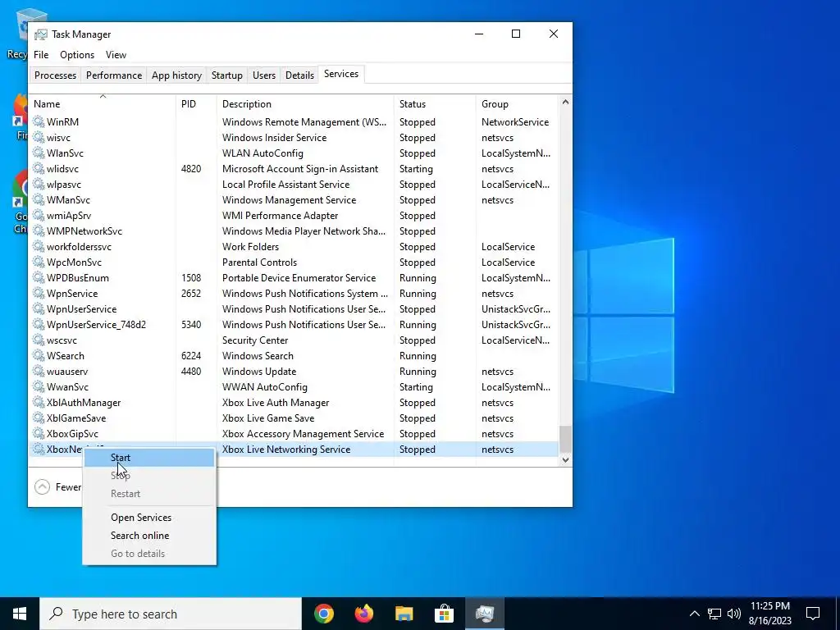
Task: Sort by Group column header
Action: pos(517,104)
